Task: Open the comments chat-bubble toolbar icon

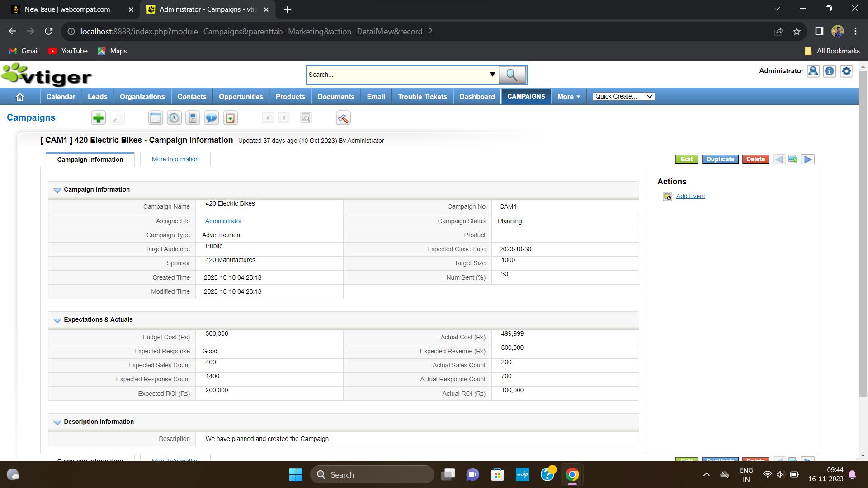Action: coord(211,117)
